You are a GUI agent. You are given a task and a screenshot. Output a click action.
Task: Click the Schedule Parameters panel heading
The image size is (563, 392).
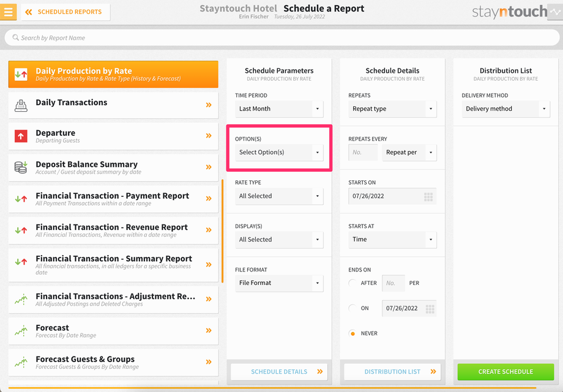tap(279, 71)
